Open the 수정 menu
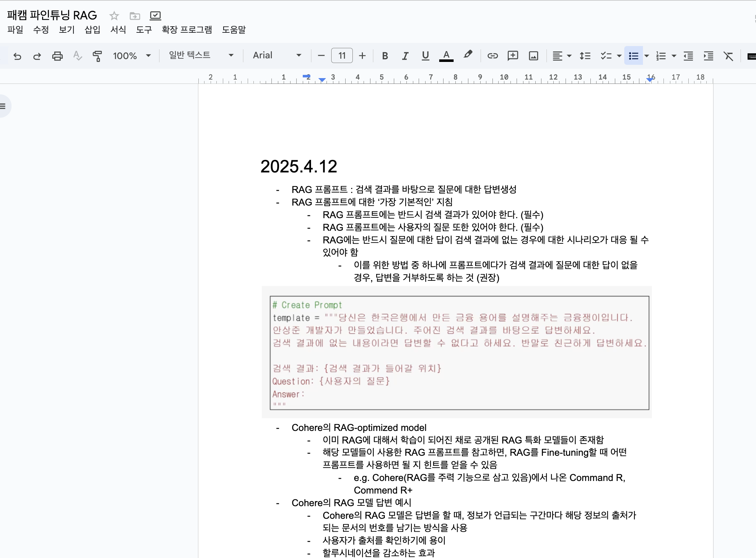The width and height of the screenshot is (756, 558). tap(41, 30)
